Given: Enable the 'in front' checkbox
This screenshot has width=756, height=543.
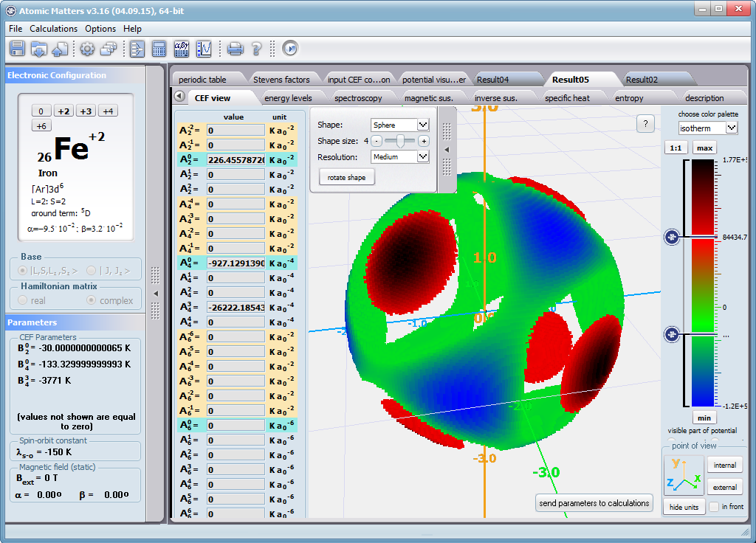Looking at the screenshot, I should [x=714, y=507].
